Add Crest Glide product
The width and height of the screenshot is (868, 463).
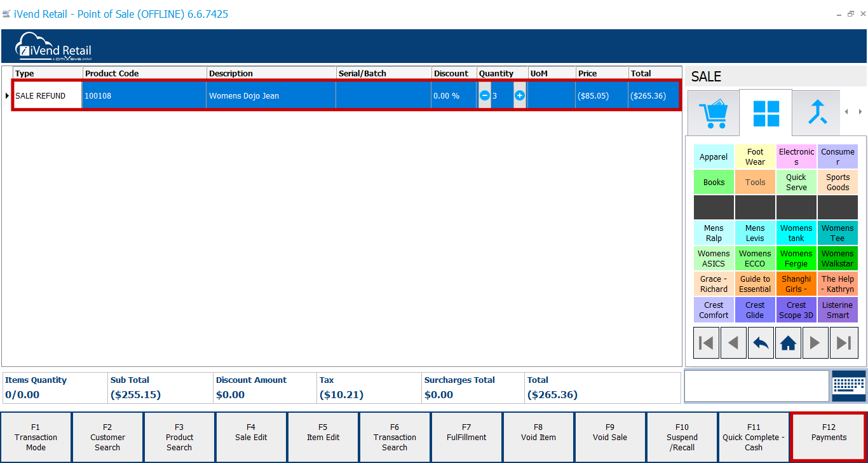tap(755, 310)
